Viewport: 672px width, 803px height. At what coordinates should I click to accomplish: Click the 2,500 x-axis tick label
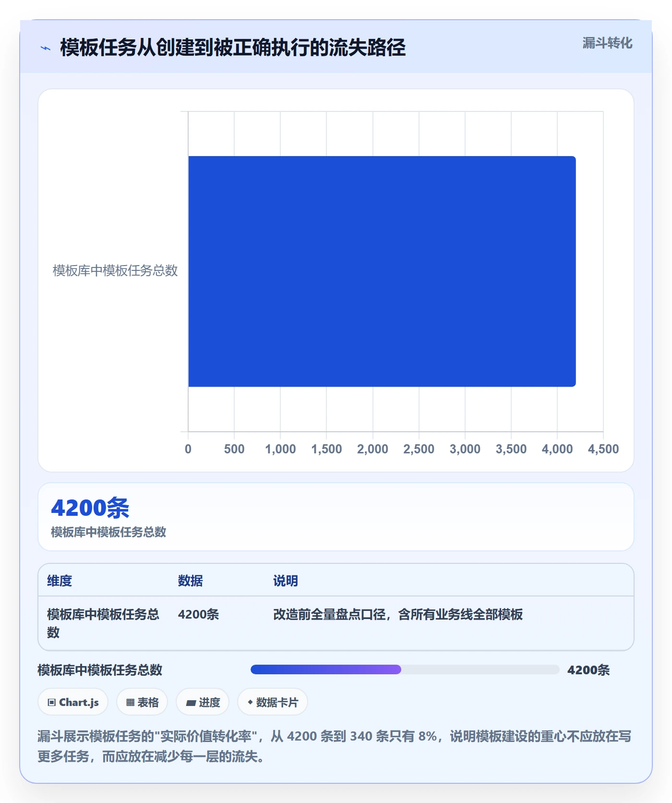click(419, 449)
